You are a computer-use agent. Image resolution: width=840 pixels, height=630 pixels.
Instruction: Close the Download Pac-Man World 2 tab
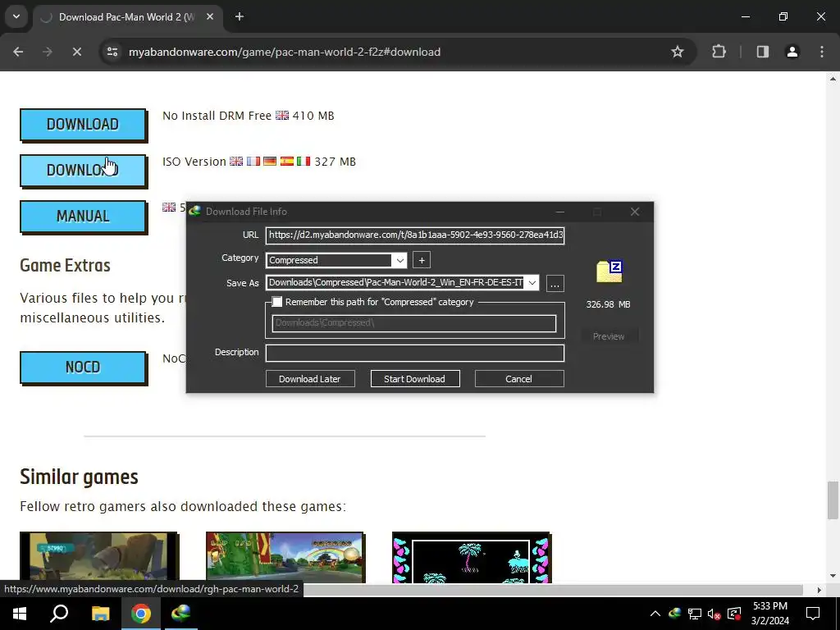click(210, 17)
